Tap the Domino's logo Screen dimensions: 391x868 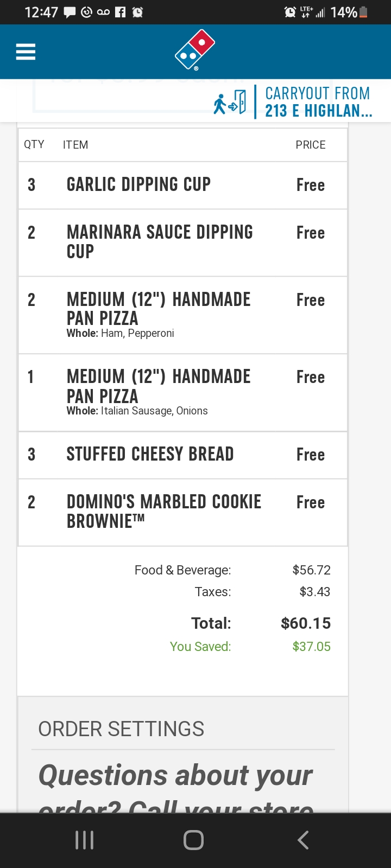coord(195,50)
